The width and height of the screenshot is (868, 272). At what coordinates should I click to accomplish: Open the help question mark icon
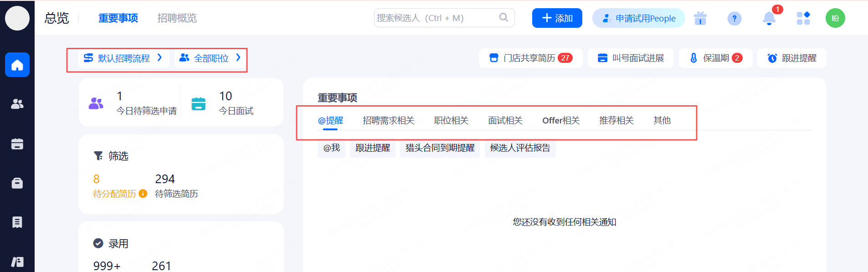click(x=734, y=19)
